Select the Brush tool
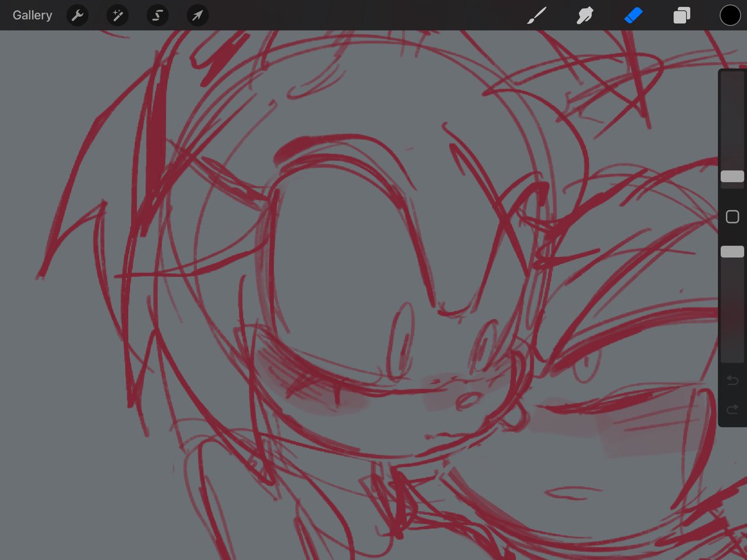 536,16
